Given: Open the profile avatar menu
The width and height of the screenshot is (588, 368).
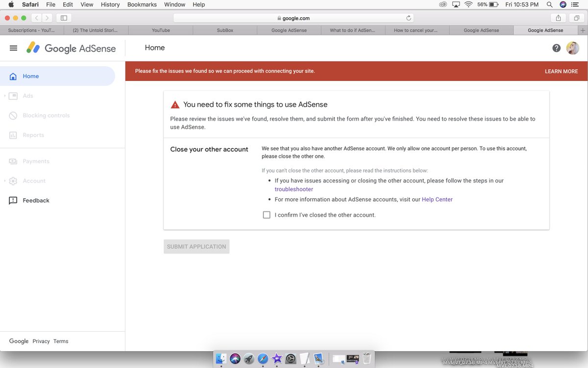Looking at the screenshot, I should [x=572, y=48].
